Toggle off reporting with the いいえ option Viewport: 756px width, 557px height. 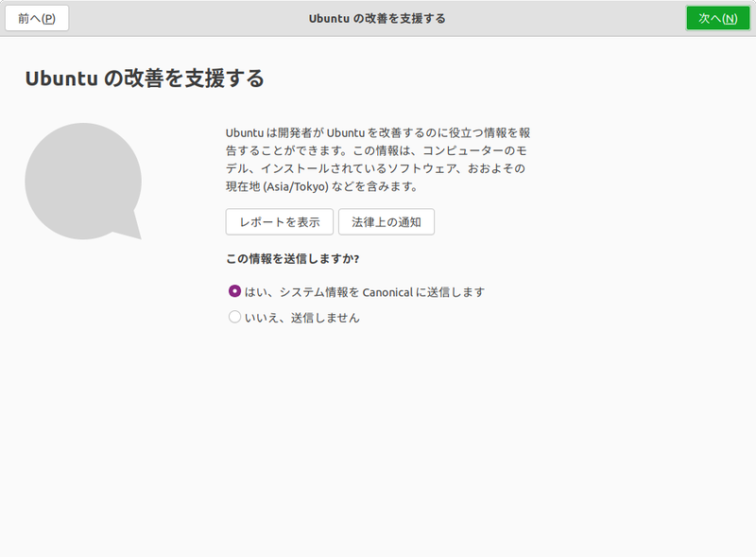coord(234,317)
